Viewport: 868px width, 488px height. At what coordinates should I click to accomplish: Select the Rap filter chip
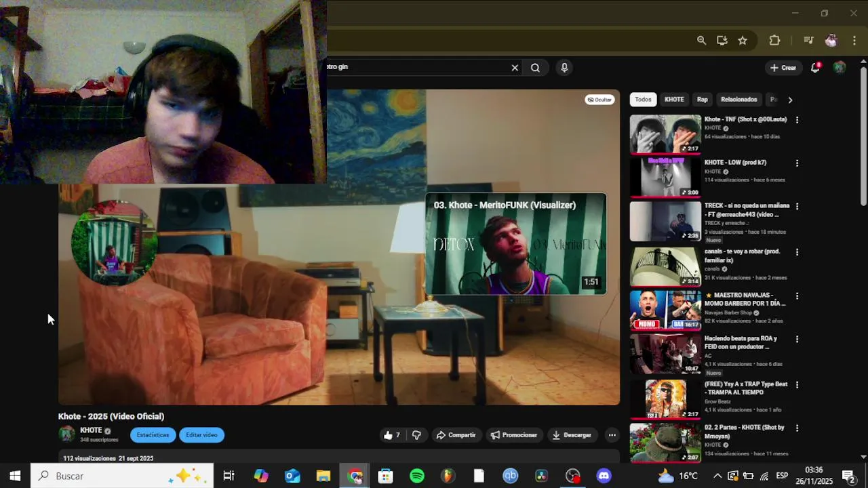pyautogui.click(x=703, y=100)
